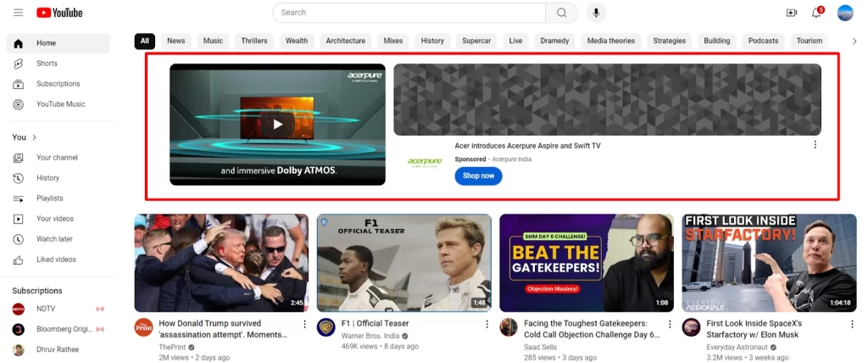Activate voice search microphone
Viewport: 868px width, 363px height.
pyautogui.click(x=596, y=13)
